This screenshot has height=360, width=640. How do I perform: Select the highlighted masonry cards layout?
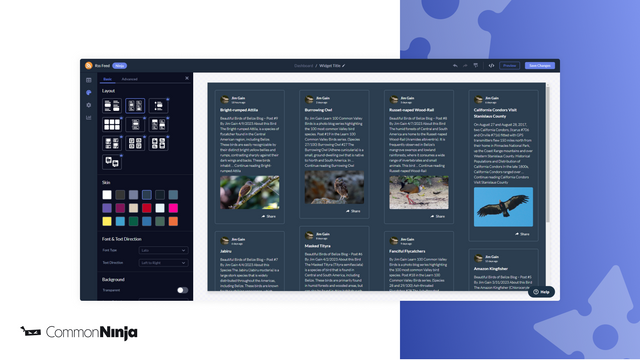point(135,106)
